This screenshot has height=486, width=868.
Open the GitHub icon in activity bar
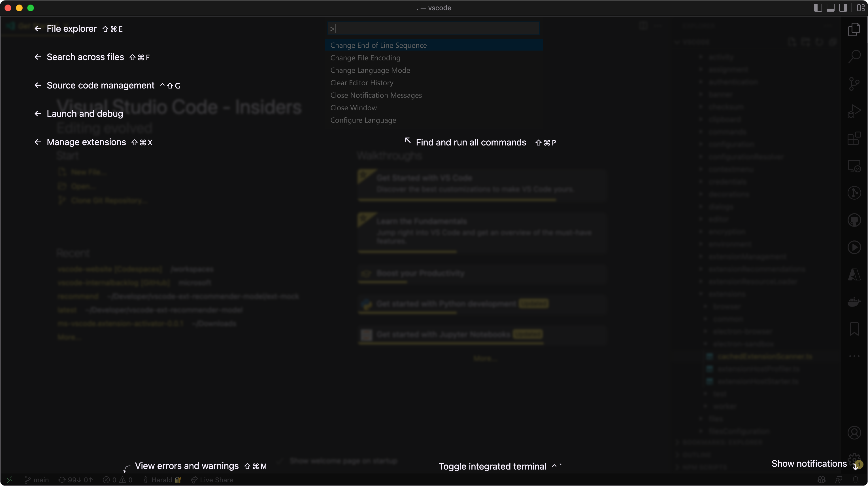[854, 219]
